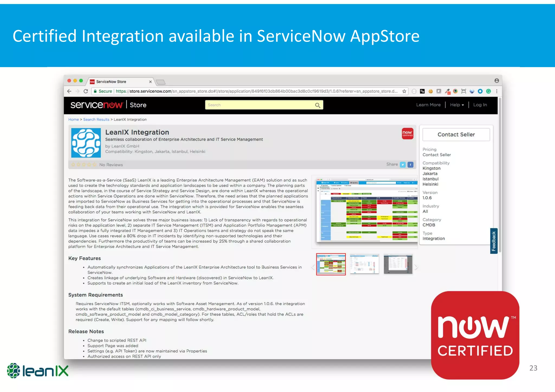The width and height of the screenshot is (555, 392).
Task: Open the blue ring extension icon
Action: pyautogui.click(x=480, y=91)
